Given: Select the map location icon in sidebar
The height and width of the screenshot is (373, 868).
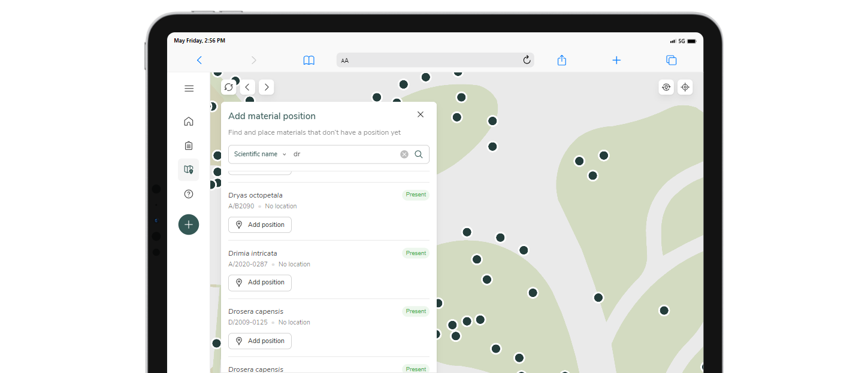Looking at the screenshot, I should (189, 169).
